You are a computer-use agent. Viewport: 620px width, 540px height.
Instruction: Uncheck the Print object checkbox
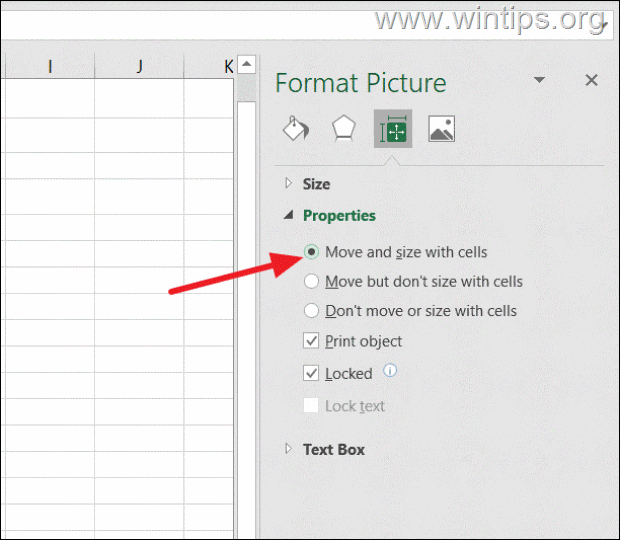[x=311, y=340]
